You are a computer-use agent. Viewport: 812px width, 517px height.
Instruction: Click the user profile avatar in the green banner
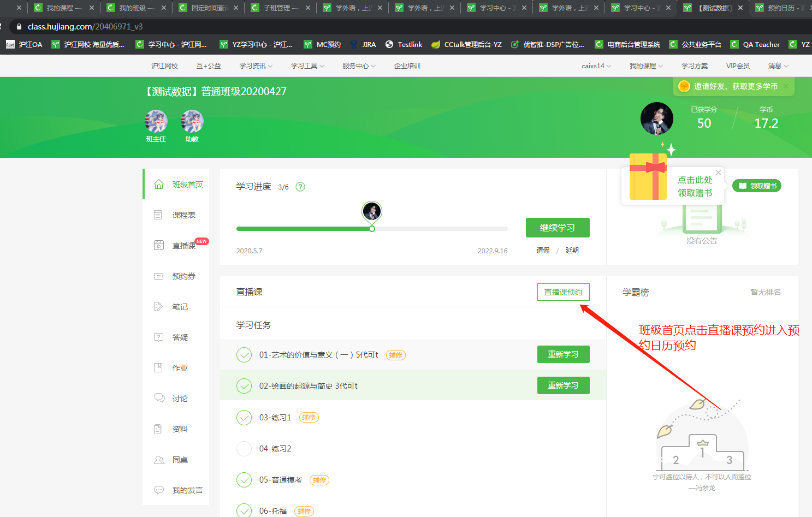click(x=656, y=118)
